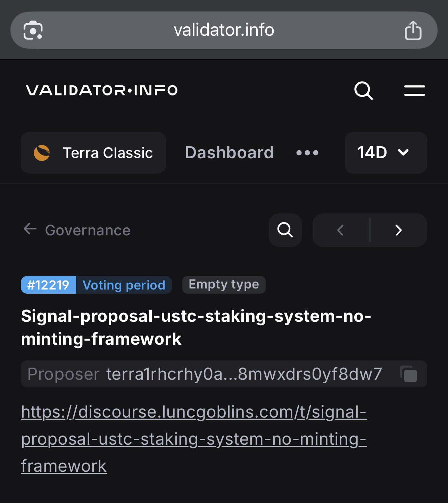The width and height of the screenshot is (448, 503).
Task: Select the Dashboard tab
Action: click(229, 153)
